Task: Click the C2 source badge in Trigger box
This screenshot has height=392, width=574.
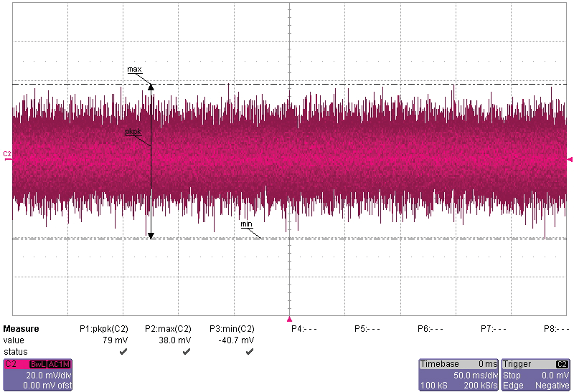Action: (562, 364)
